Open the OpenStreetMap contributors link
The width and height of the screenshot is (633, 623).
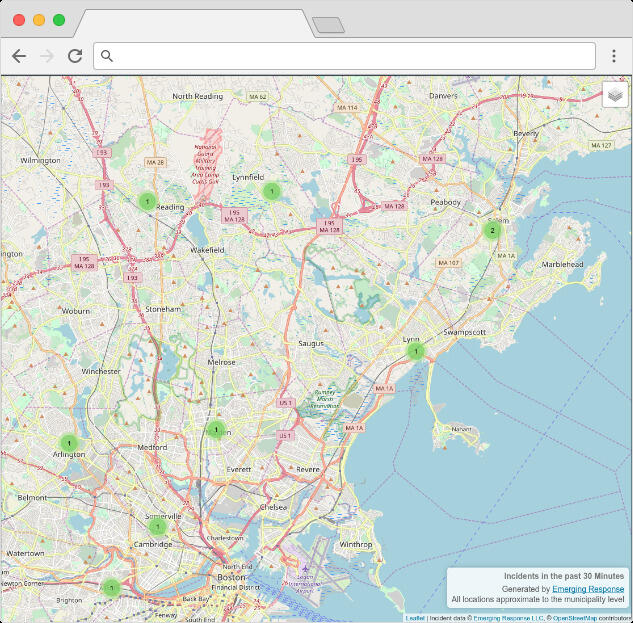point(573,618)
